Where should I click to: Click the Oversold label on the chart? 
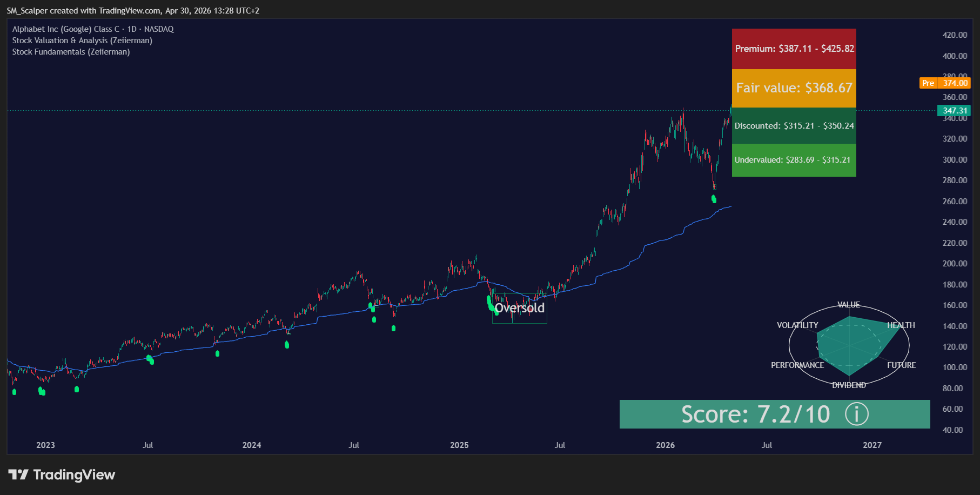[x=520, y=308]
